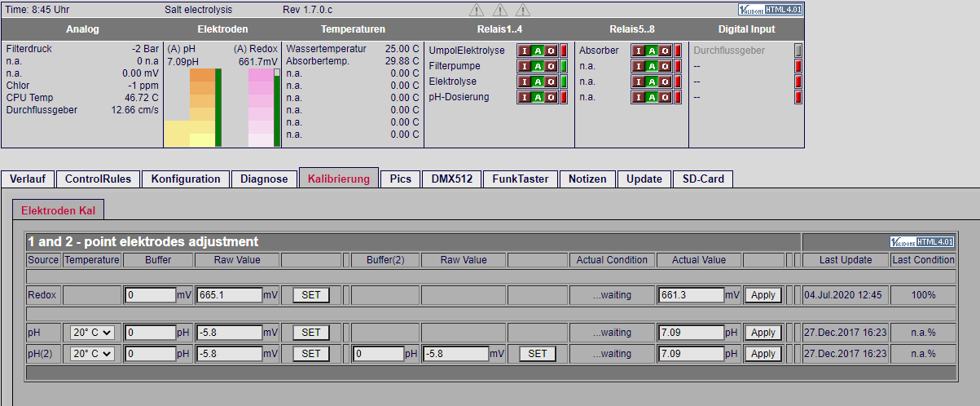Apply the pH row actual value

point(763,333)
